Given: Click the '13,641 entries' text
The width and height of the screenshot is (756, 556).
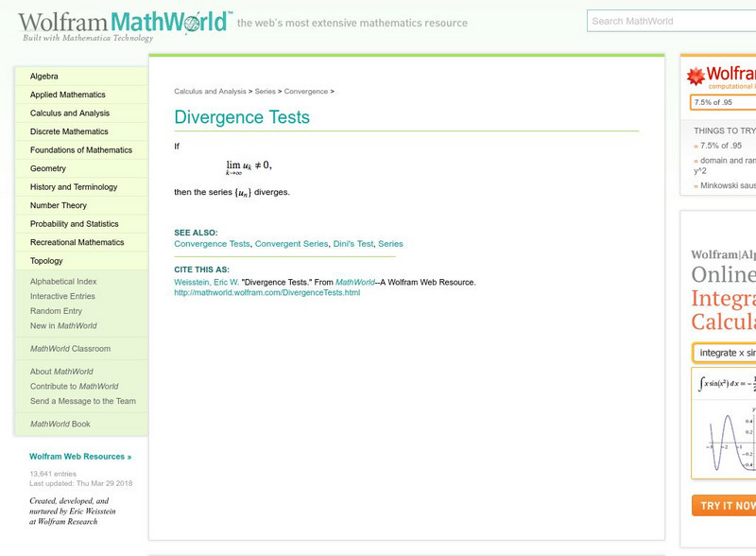Looking at the screenshot, I should [53, 474].
